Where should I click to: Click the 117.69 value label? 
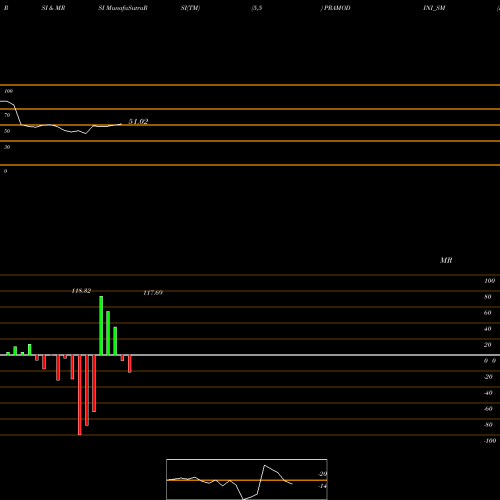153,293
